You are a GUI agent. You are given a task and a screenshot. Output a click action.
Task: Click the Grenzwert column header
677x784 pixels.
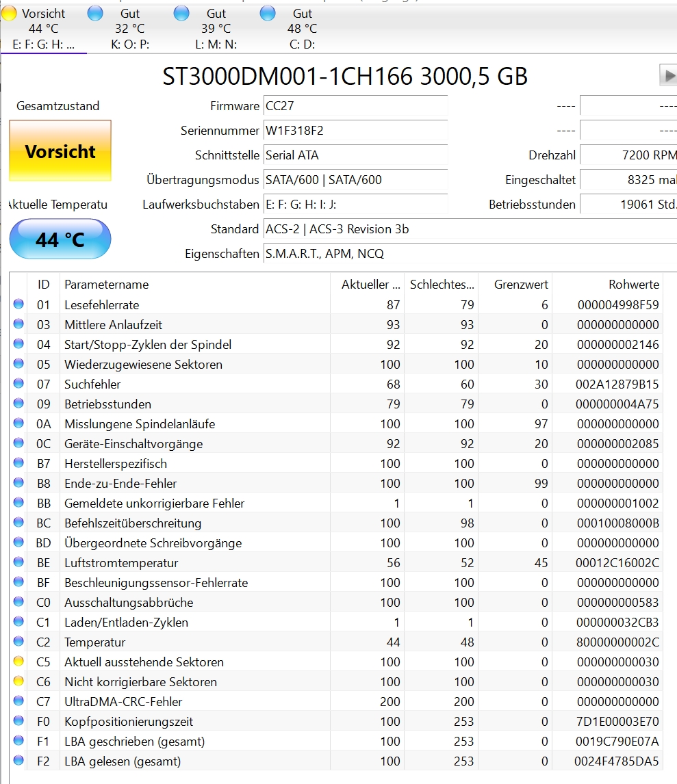[x=513, y=285]
